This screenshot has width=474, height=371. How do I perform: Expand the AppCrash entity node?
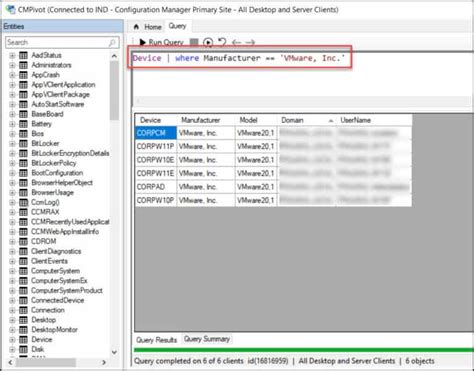click(x=12, y=75)
